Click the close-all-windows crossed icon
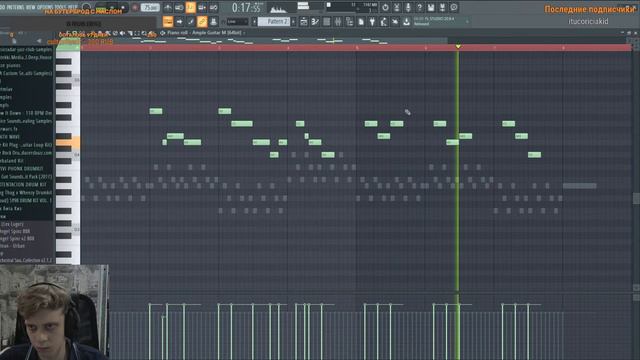 point(395,22)
